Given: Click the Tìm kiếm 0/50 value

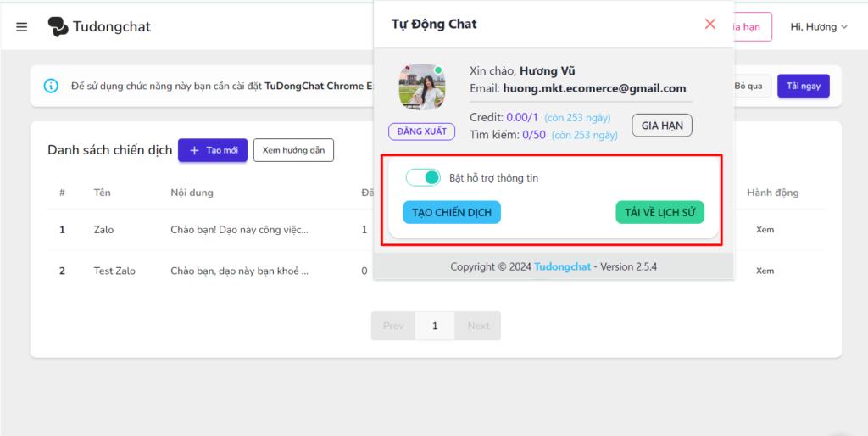Looking at the screenshot, I should 534,134.
